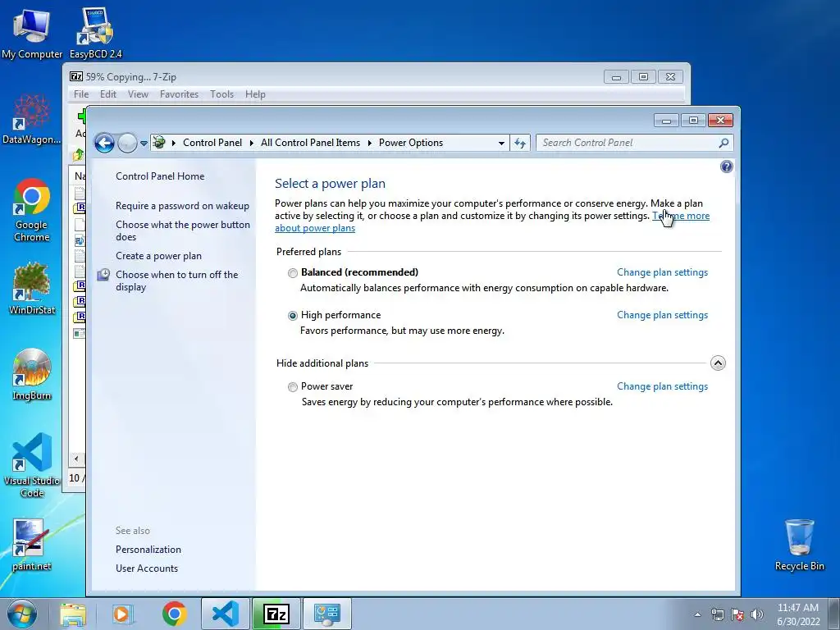This screenshot has width=840, height=630.
Task: Open Windows Media Player from taskbar
Action: pyautogui.click(x=123, y=614)
